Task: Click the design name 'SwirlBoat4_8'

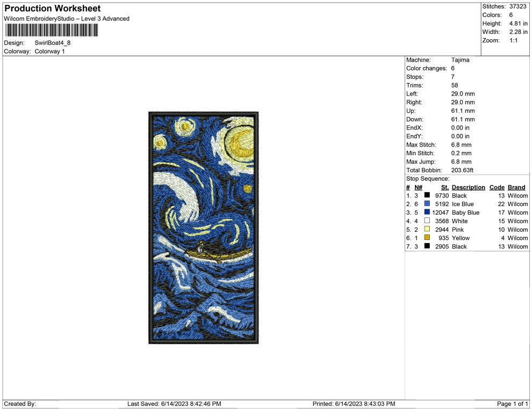Action: 53,43
